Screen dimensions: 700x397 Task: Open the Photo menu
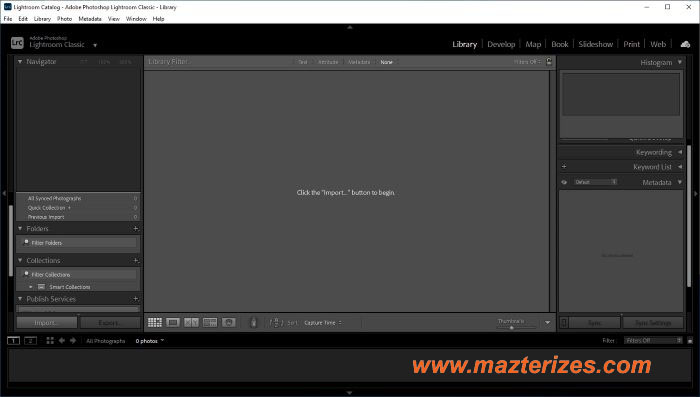[x=64, y=19]
